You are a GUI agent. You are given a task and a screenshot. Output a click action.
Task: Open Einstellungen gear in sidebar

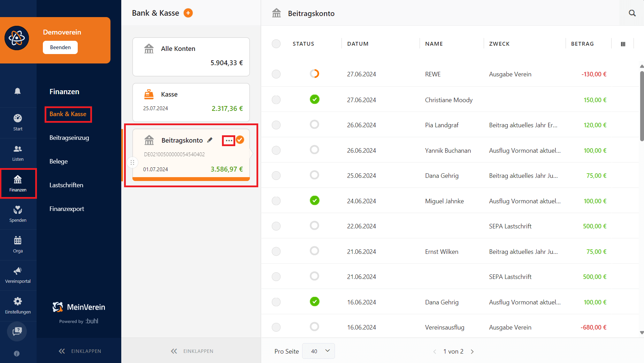18,305
